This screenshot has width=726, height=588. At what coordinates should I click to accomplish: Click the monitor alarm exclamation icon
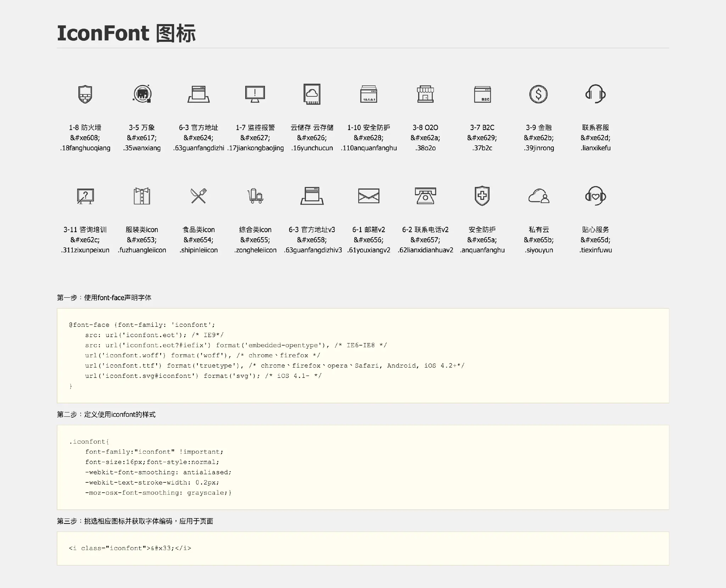[255, 94]
